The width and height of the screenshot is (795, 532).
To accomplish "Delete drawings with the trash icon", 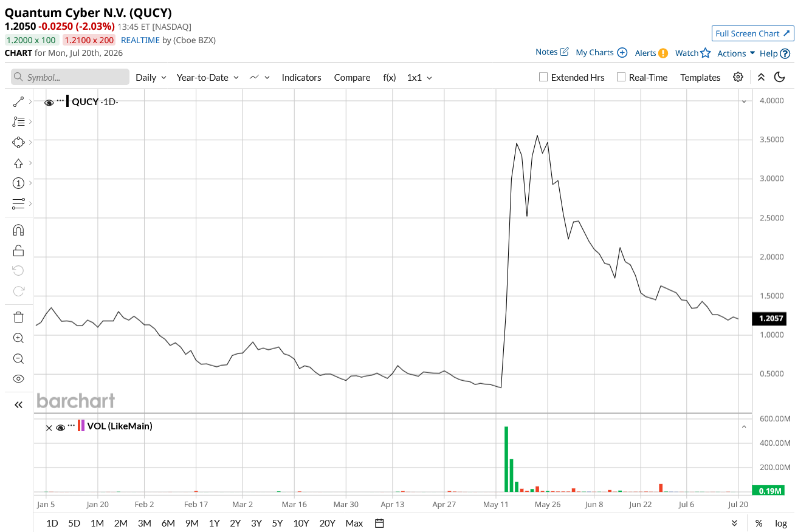I will [18, 318].
